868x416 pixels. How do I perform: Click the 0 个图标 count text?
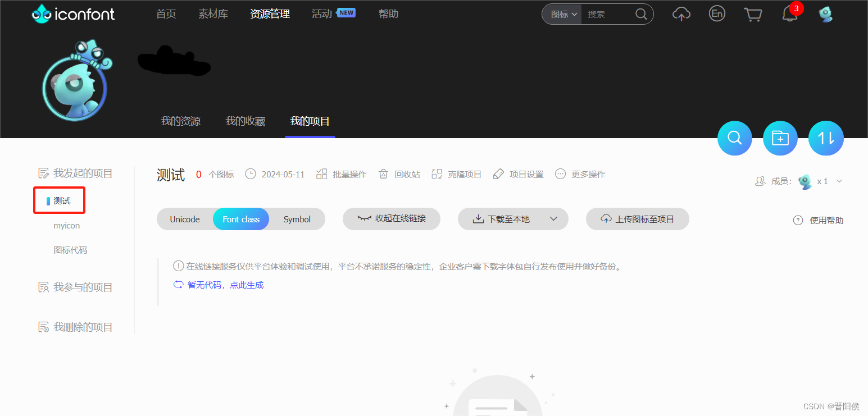pos(215,174)
